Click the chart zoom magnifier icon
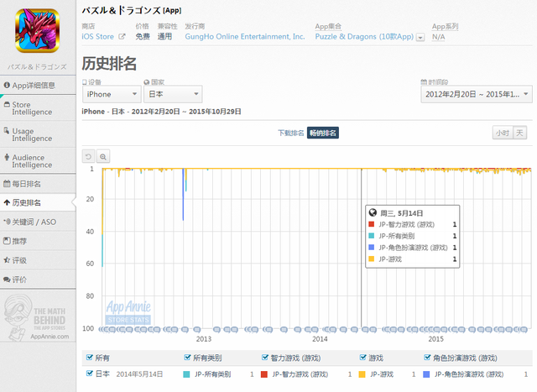The width and height of the screenshot is (537, 392). 103,157
